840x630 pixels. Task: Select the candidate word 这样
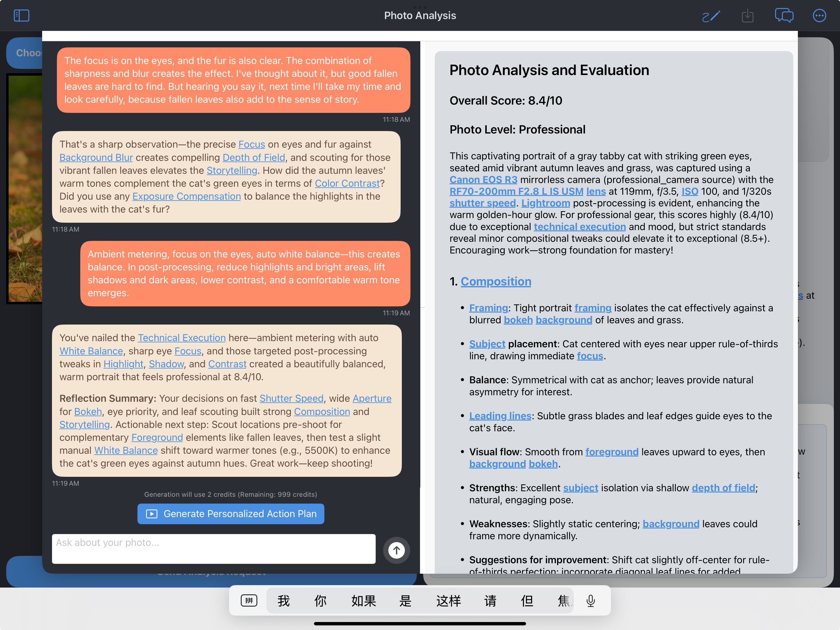click(448, 601)
